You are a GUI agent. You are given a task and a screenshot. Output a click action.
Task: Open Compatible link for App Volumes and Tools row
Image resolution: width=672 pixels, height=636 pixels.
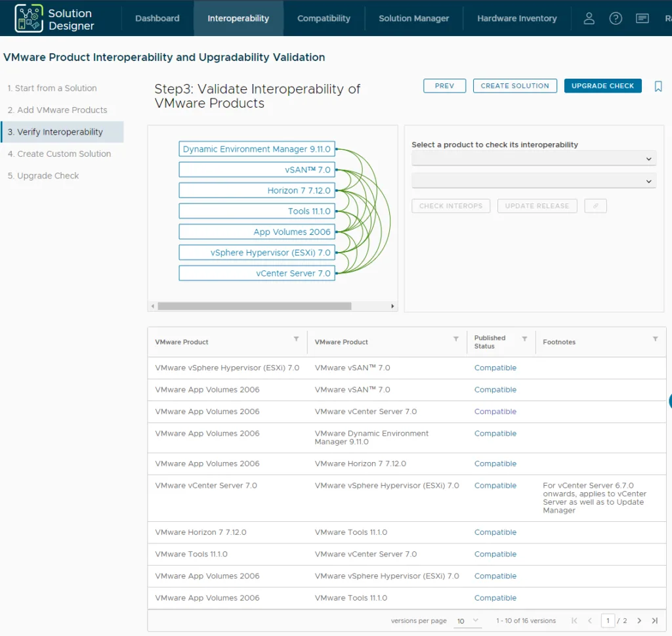[x=495, y=598]
